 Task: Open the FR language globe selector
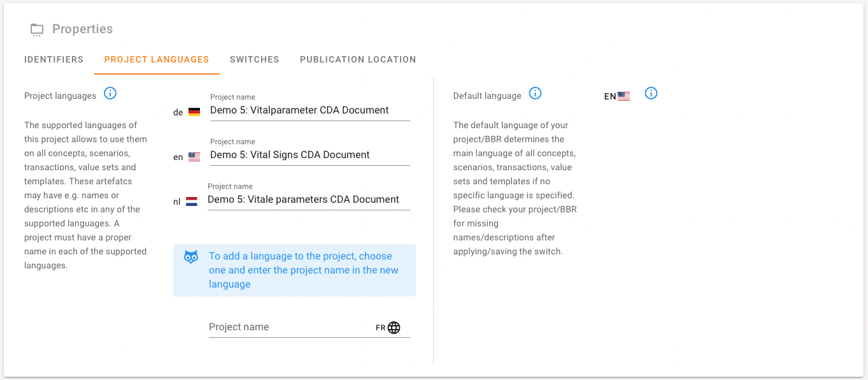[394, 328]
